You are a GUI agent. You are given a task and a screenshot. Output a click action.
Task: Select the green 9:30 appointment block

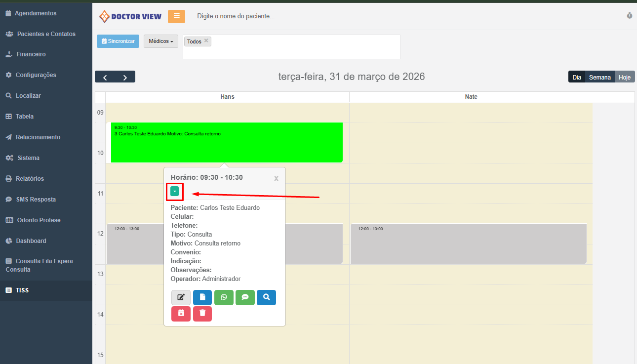227,146
